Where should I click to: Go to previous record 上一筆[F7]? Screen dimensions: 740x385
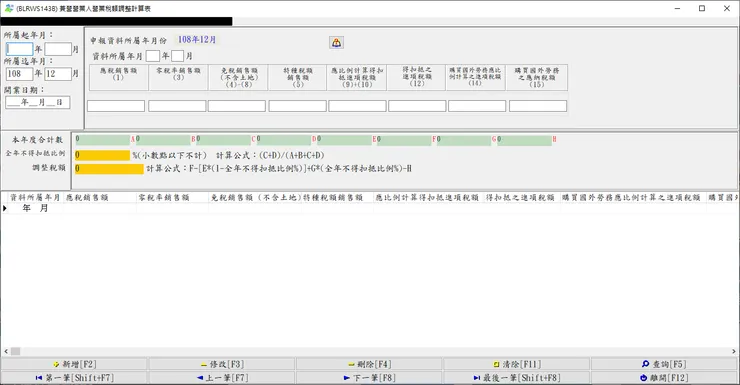[222, 377]
